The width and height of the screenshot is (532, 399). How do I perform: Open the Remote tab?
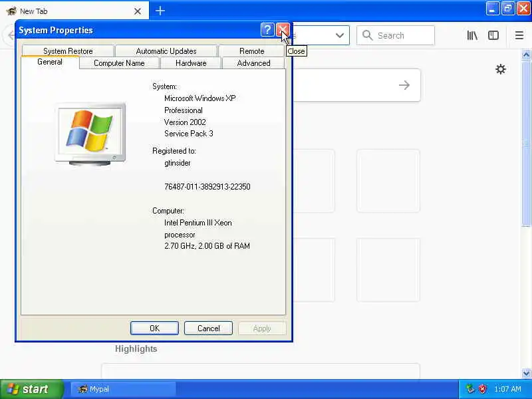pos(251,51)
